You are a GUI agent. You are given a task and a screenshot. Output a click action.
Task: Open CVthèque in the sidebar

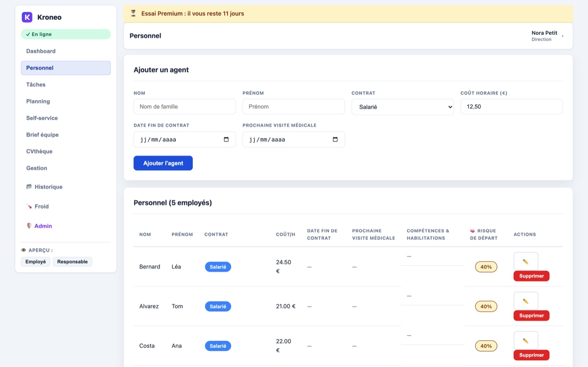66,151
